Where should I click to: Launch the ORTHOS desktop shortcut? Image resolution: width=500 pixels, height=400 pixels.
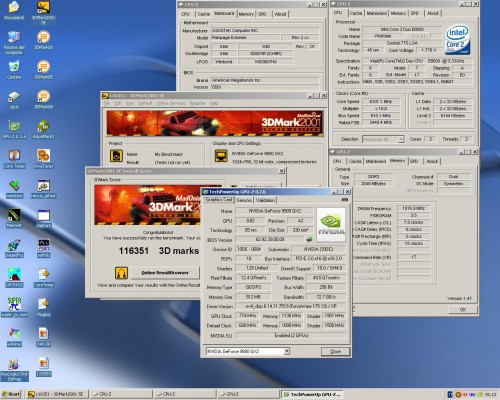tap(14, 278)
